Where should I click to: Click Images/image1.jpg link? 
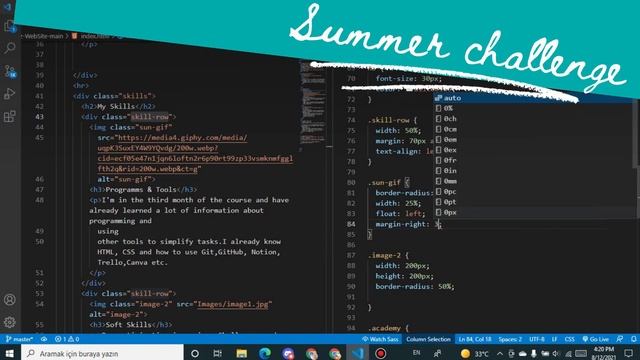(x=233, y=304)
